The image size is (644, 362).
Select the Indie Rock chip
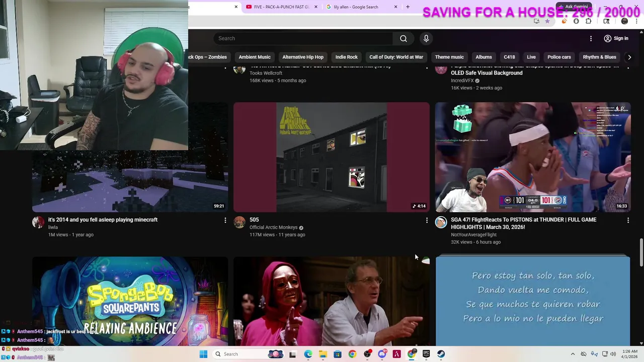[347, 57]
